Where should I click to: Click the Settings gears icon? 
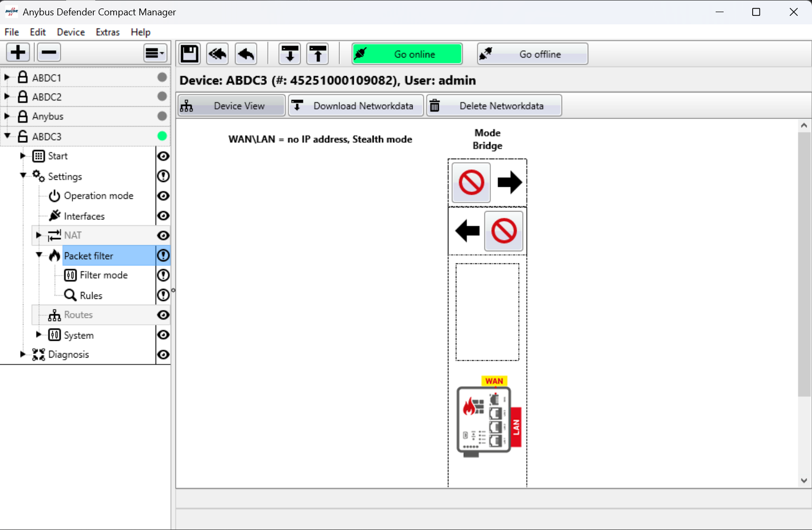pyautogui.click(x=39, y=176)
